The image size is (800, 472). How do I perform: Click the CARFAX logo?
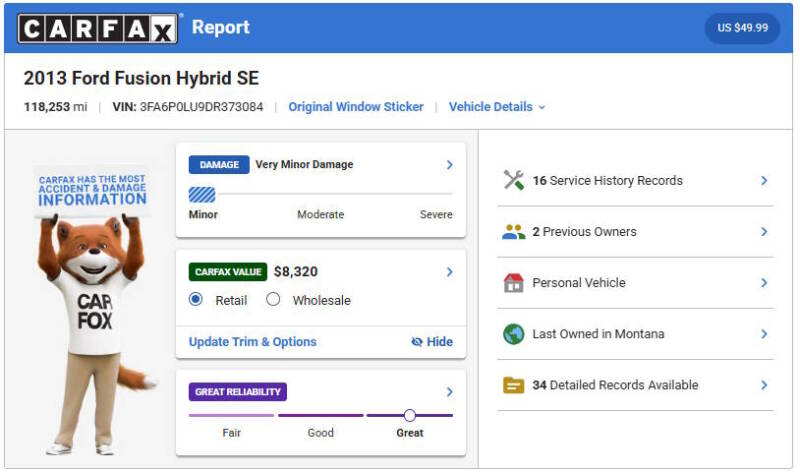(x=98, y=28)
